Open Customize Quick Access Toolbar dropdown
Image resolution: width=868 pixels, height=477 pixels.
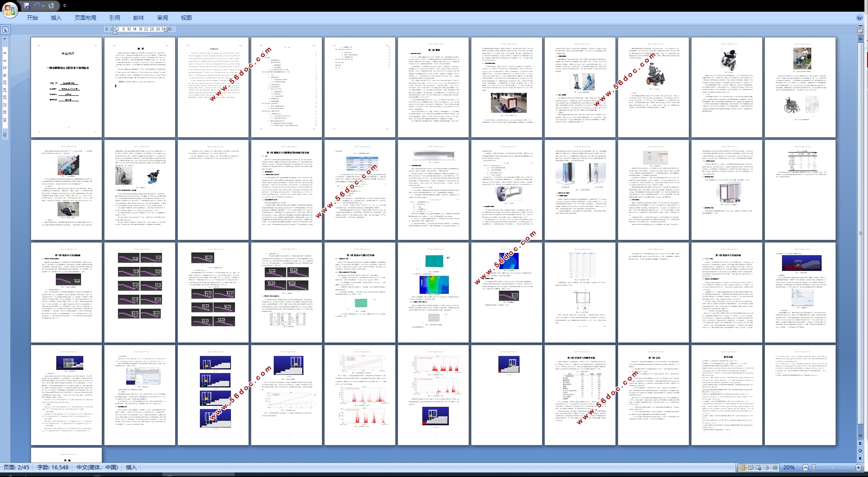[64, 6]
